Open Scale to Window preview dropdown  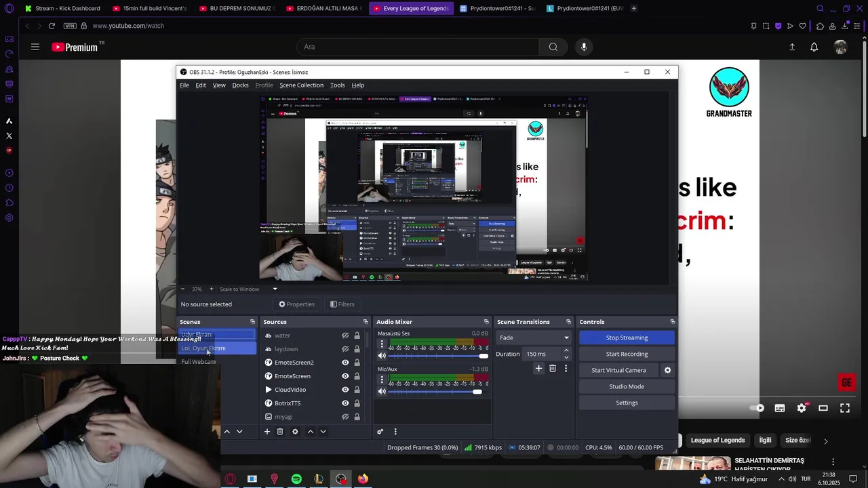(x=275, y=289)
